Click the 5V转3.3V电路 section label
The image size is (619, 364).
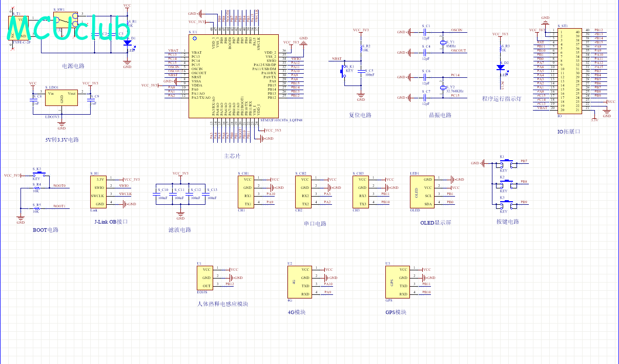62,140
